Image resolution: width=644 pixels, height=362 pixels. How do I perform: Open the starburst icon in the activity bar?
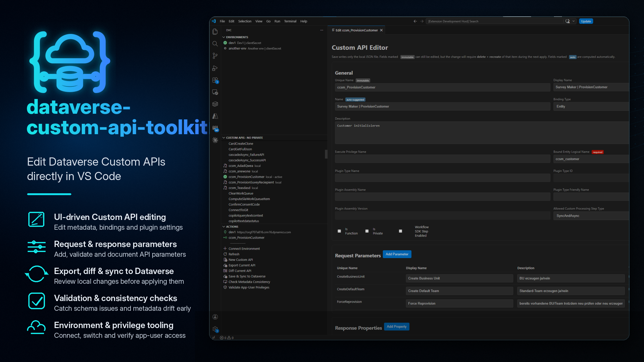[215, 140]
